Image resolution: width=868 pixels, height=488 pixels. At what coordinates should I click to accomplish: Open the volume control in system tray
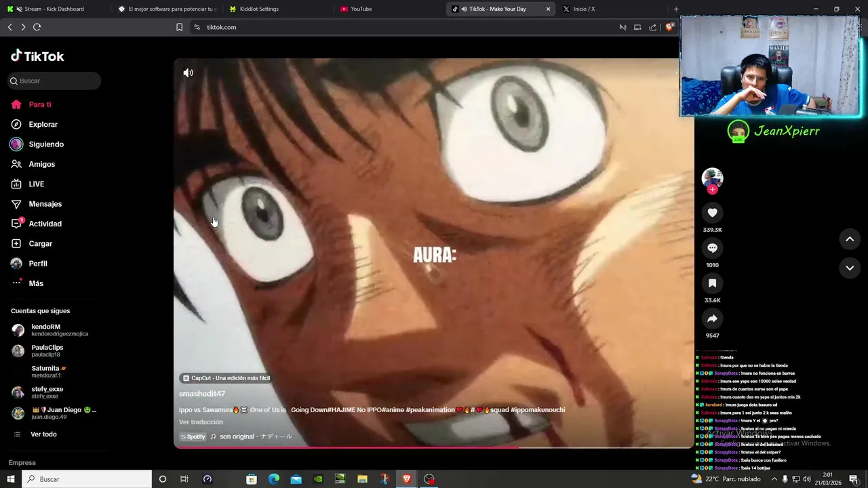point(808,479)
